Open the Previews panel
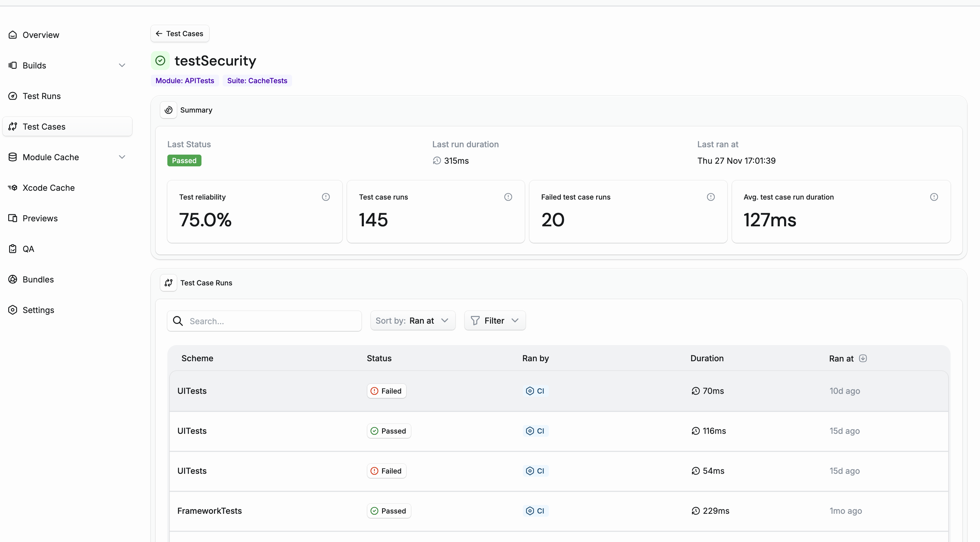This screenshot has height=542, width=980. [x=40, y=218]
